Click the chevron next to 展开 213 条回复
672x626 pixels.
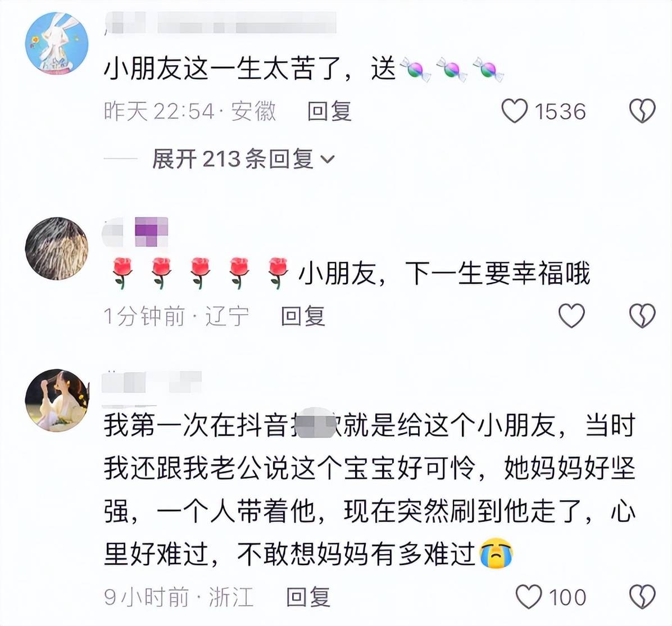click(328, 160)
